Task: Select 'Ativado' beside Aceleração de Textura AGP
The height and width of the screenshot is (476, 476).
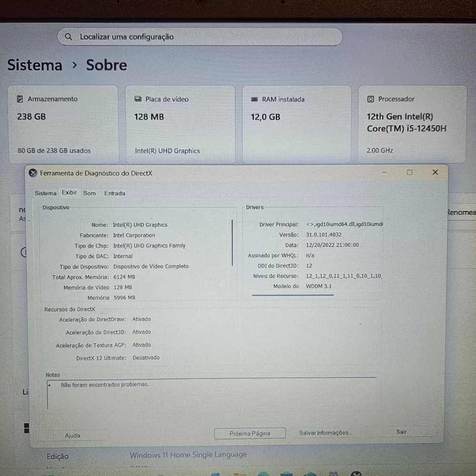Action: pos(141,345)
